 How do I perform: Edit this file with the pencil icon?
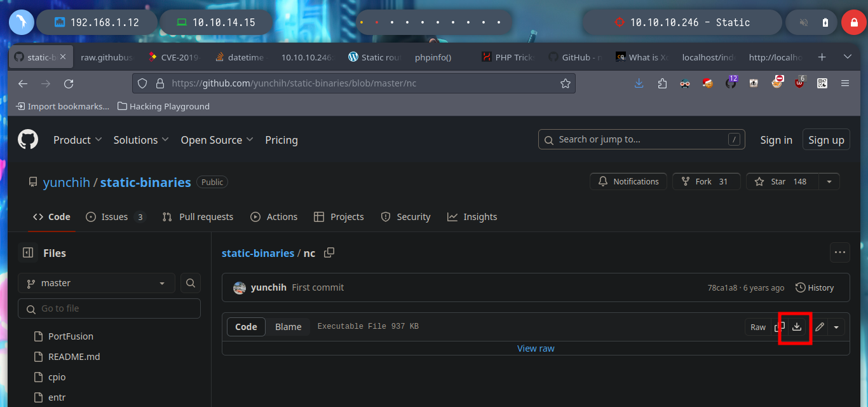[820, 327]
